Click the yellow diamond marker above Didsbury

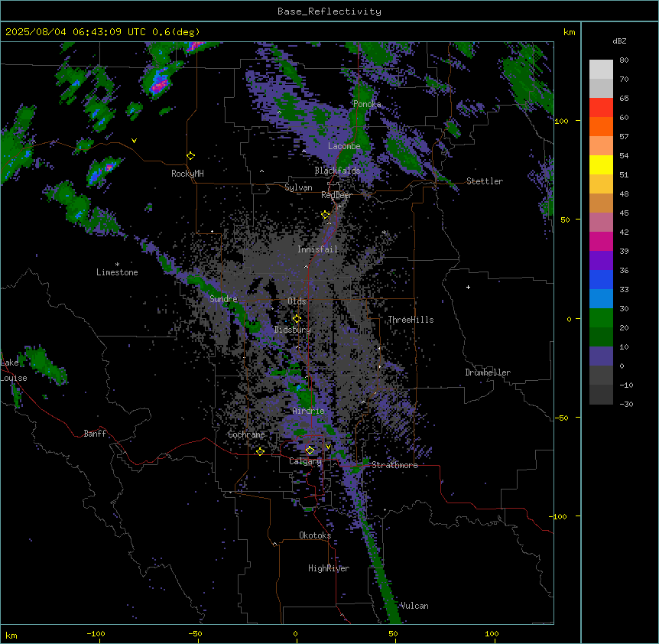tap(297, 319)
